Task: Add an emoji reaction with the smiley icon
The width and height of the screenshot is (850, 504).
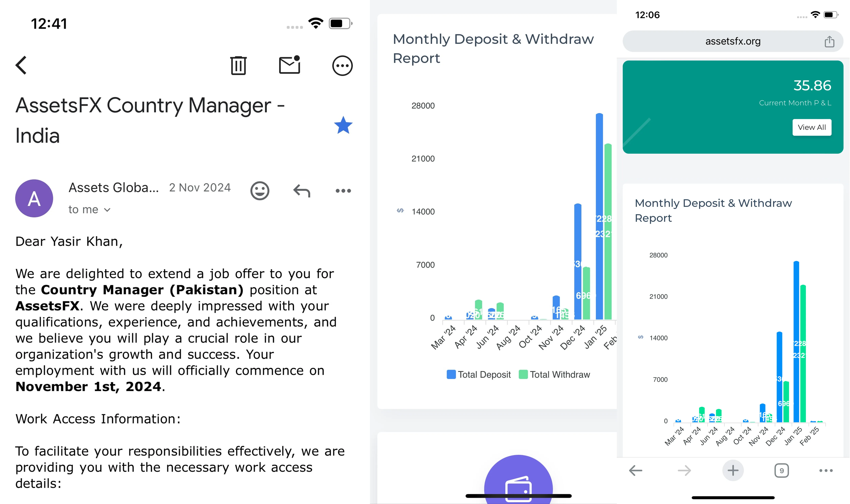Action: click(x=260, y=191)
